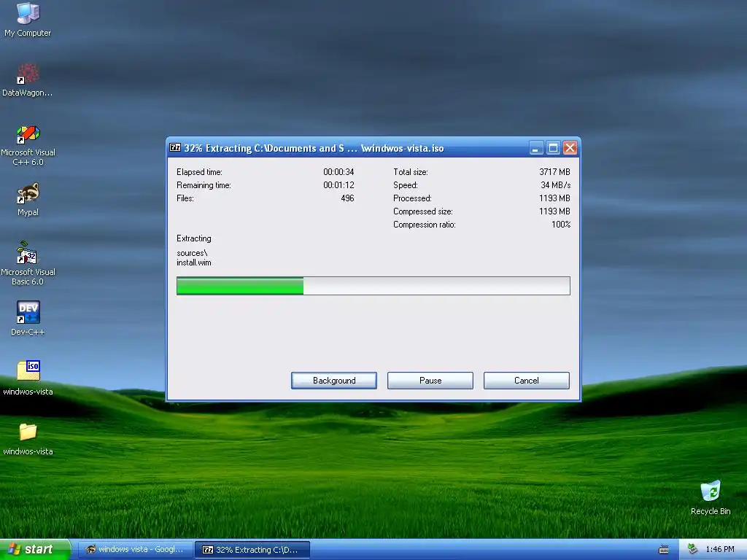Select Microsoft Visual Basic 6.0 shortcut
This screenshot has width=747, height=560.
(28, 263)
